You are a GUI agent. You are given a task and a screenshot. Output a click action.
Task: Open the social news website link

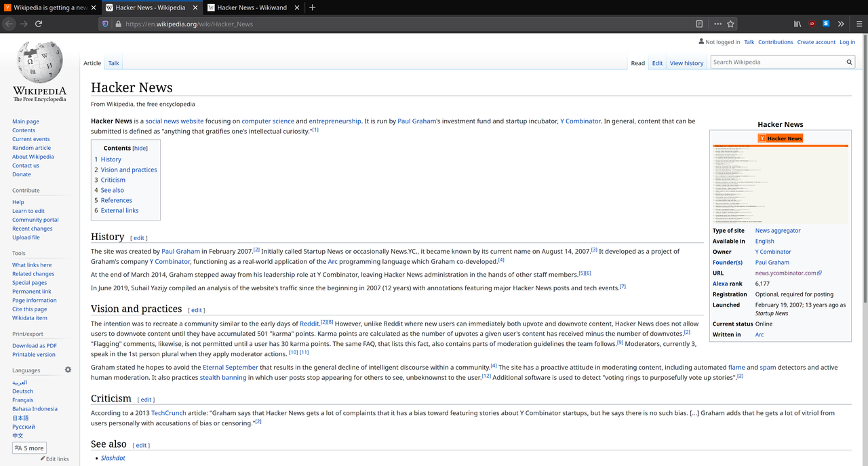[x=174, y=121]
